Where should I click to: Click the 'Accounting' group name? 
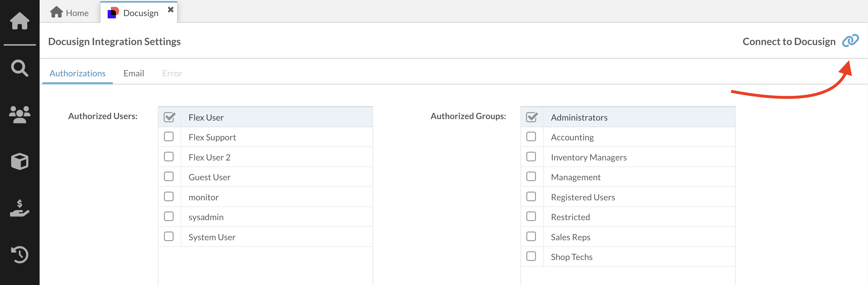coord(572,137)
